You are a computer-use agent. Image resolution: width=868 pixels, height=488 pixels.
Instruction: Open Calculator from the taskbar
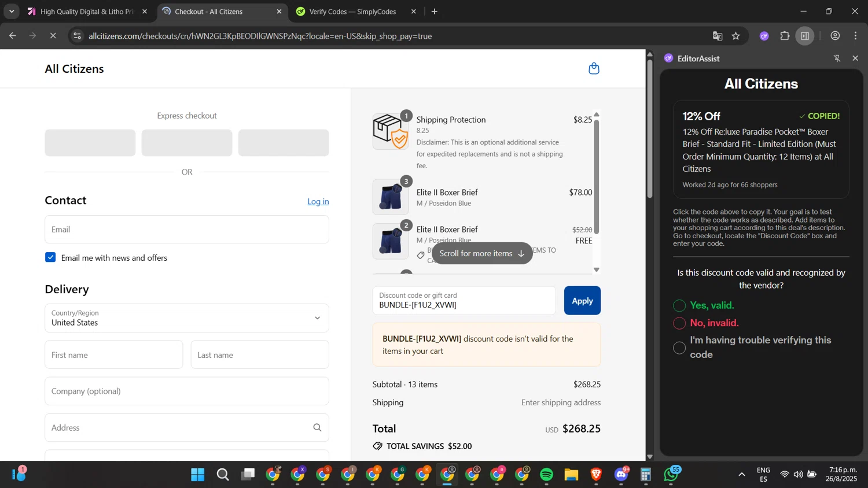pos(646,475)
